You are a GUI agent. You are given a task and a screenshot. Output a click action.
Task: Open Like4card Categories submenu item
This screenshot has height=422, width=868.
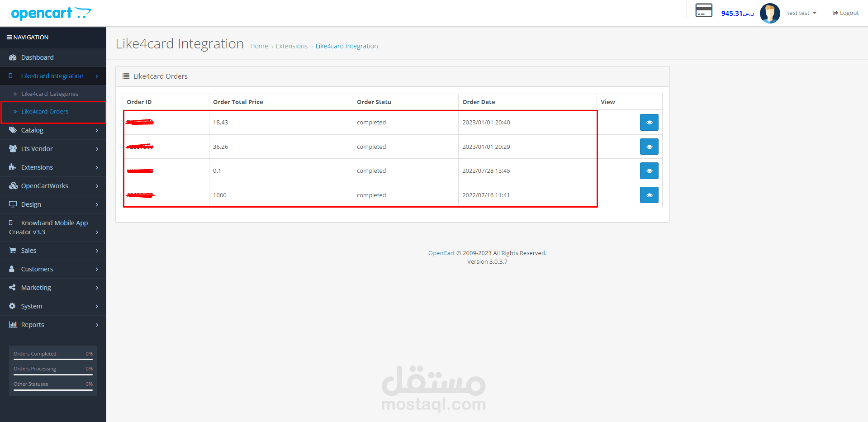tap(50, 94)
